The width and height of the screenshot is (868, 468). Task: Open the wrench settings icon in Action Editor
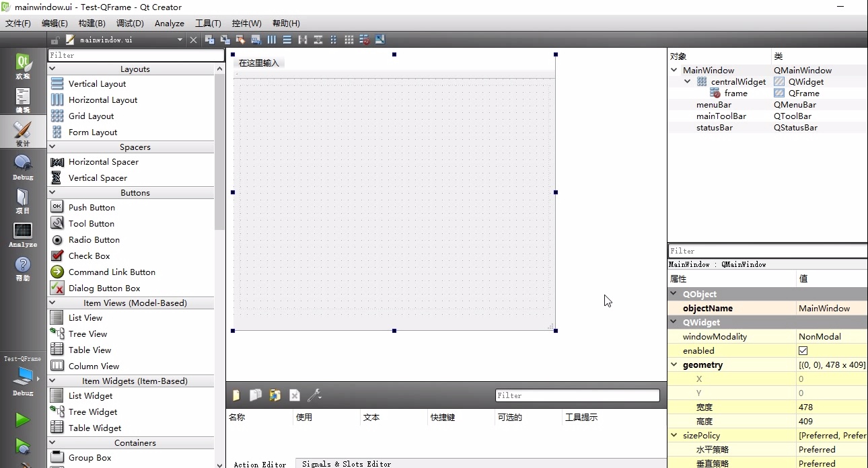pyautogui.click(x=314, y=395)
